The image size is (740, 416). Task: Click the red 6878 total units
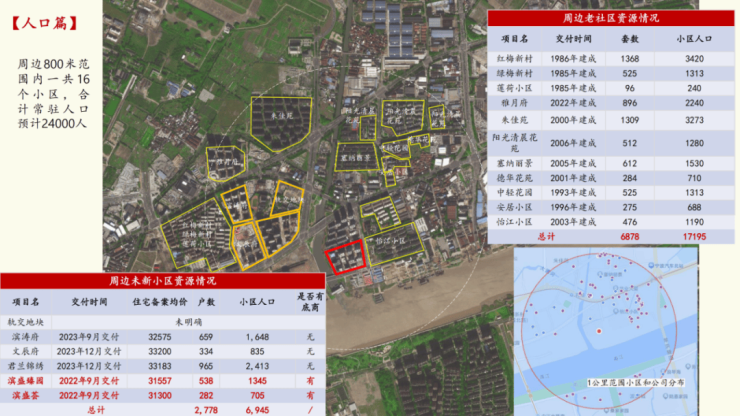coord(630,237)
